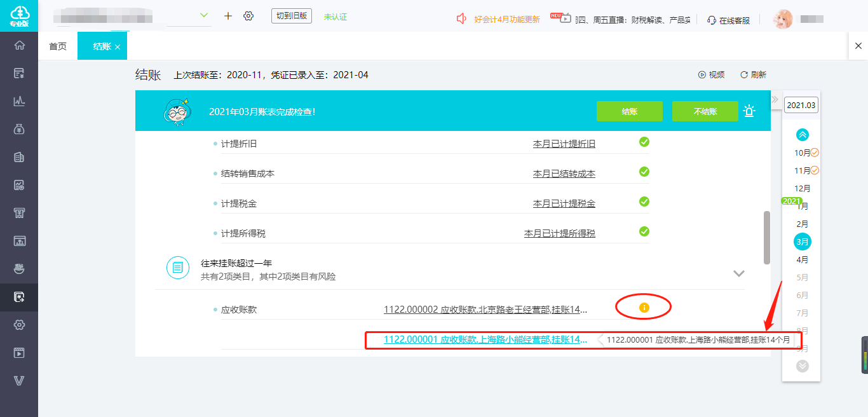Click green check for 结转销售成本
868x417 pixels.
pos(644,172)
